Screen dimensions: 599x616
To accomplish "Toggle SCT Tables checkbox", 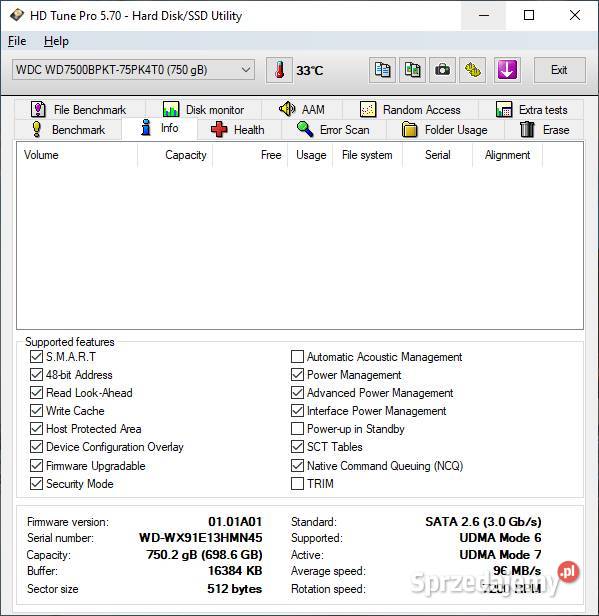I will pos(297,447).
